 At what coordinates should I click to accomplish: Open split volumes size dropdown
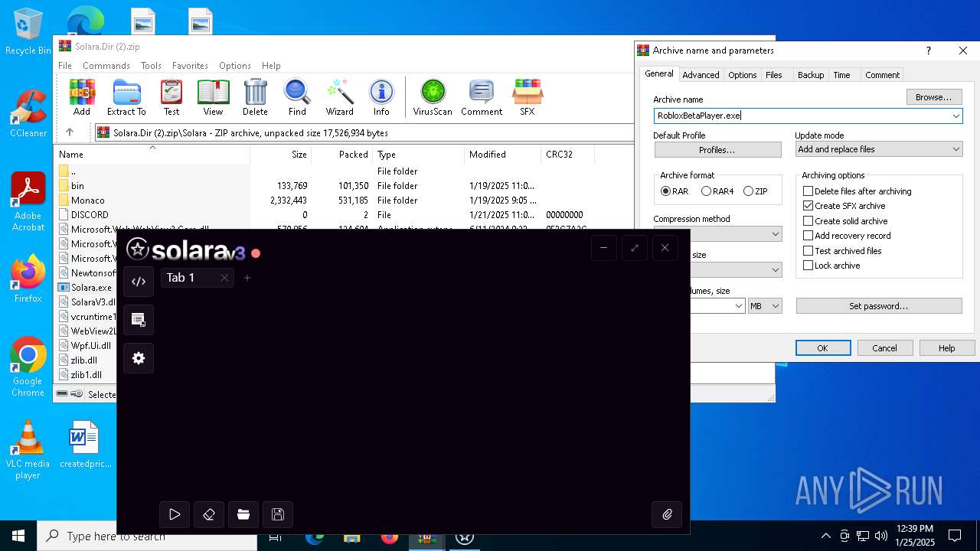tap(739, 305)
